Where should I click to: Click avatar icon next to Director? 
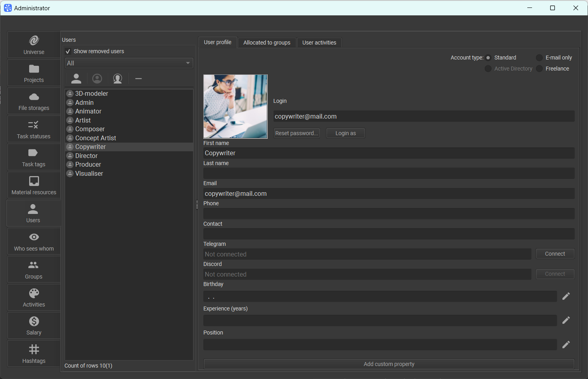coord(70,156)
